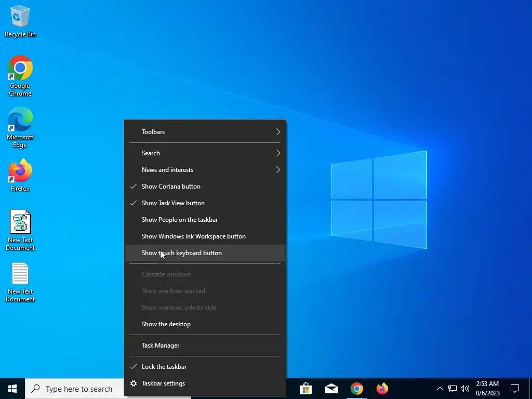Open Task Manager from the context menu
This screenshot has height=399, width=532.
205,345
